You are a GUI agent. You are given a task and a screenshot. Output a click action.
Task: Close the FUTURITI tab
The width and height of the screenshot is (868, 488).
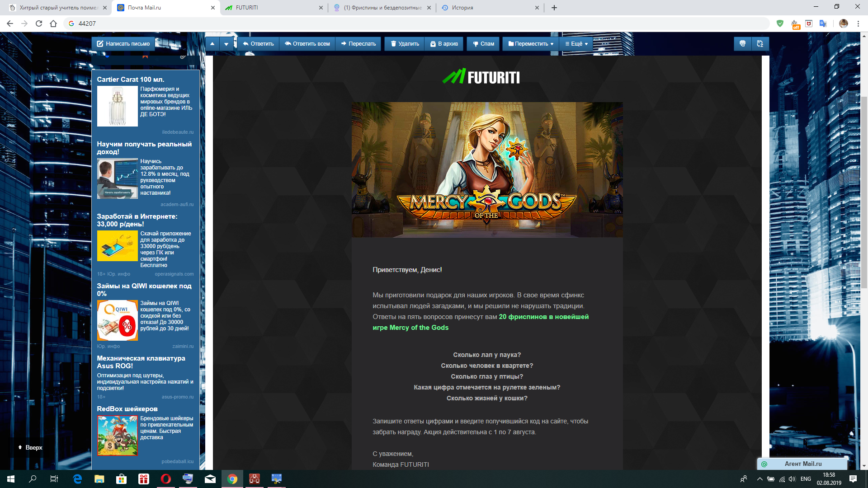(321, 8)
